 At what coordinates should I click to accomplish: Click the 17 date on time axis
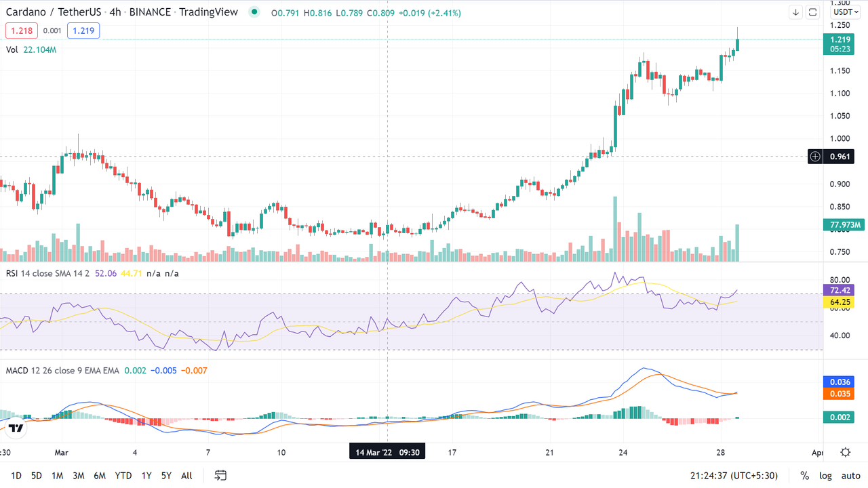(x=452, y=452)
